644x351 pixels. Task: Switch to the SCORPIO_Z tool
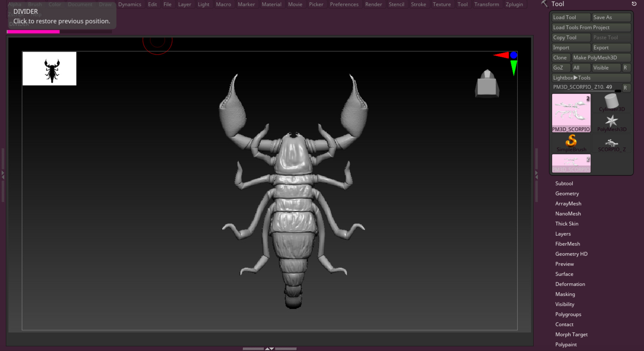pos(611,143)
